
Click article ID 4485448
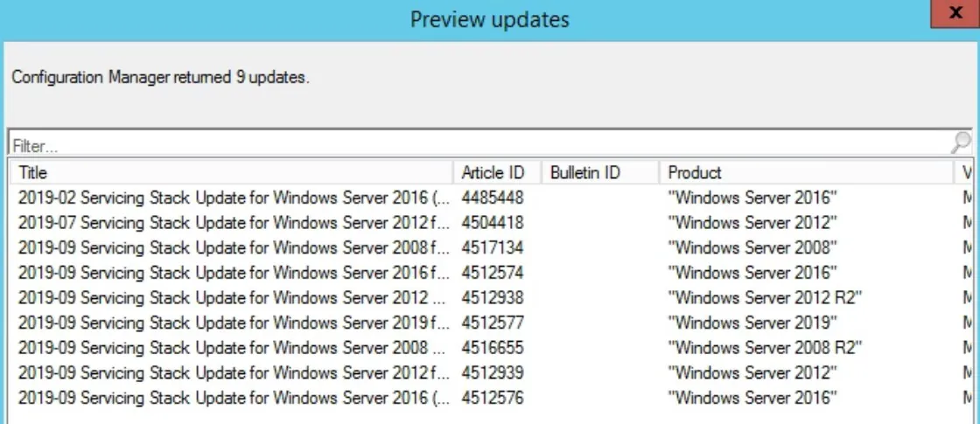click(x=493, y=198)
